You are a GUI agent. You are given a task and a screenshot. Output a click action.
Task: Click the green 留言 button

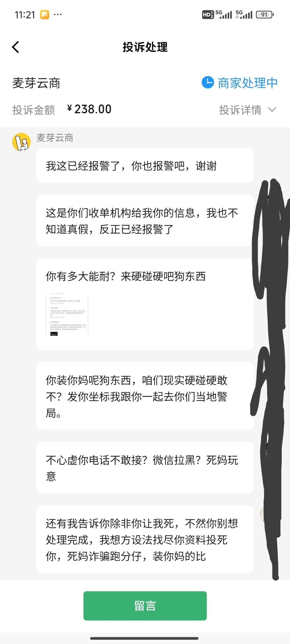pos(145,606)
